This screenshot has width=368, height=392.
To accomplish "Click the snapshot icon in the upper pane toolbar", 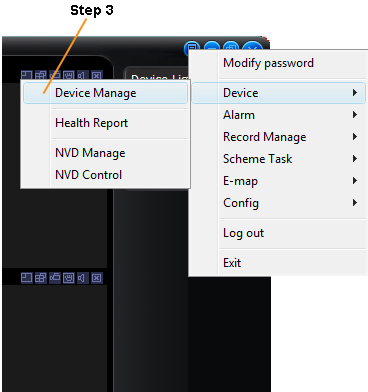I will pos(69,76).
